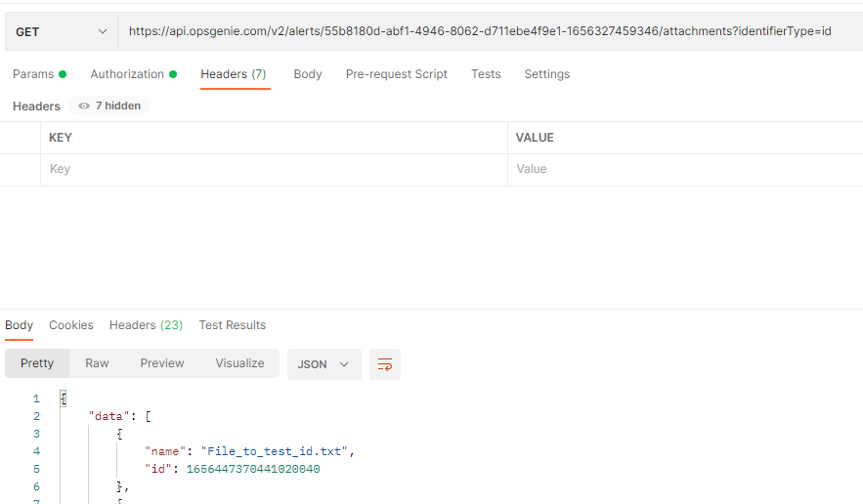This screenshot has width=863, height=504.
Task: Select the Headers (7) request tab
Action: coord(234,74)
